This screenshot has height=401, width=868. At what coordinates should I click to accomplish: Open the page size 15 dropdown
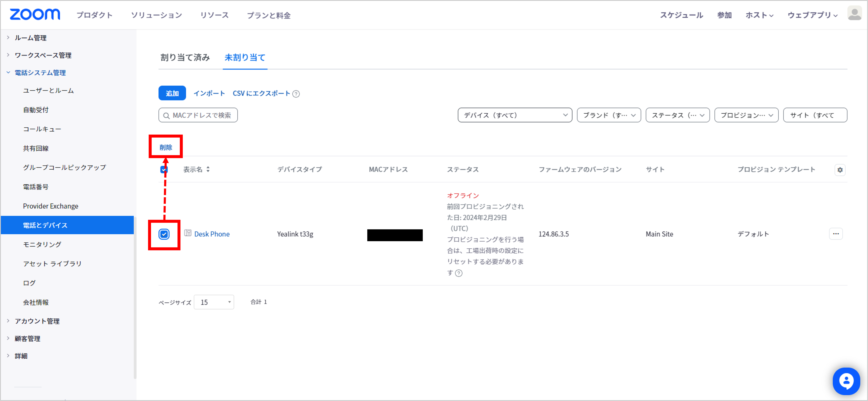click(x=214, y=302)
